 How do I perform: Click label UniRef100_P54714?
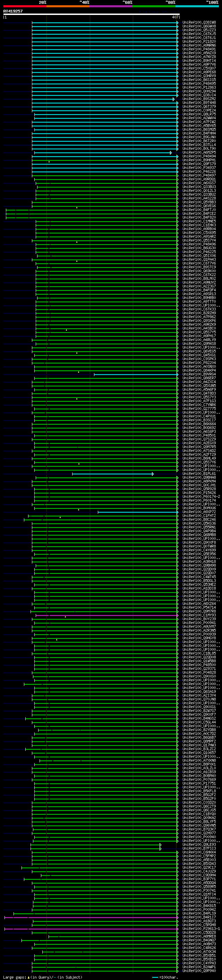coord(199,608)
